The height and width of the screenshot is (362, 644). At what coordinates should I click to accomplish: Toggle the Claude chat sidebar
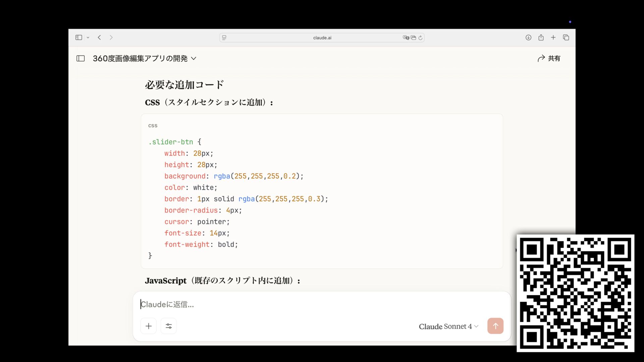coord(80,58)
